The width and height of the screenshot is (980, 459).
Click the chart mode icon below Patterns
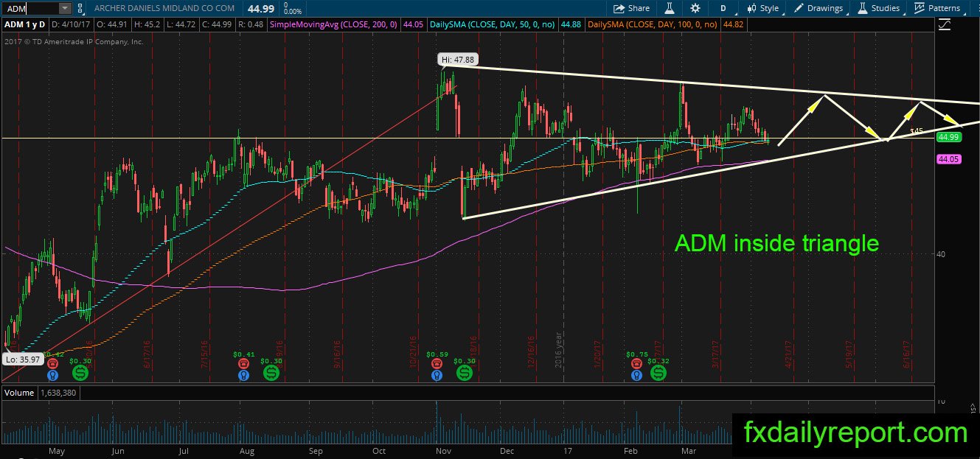pos(944,26)
